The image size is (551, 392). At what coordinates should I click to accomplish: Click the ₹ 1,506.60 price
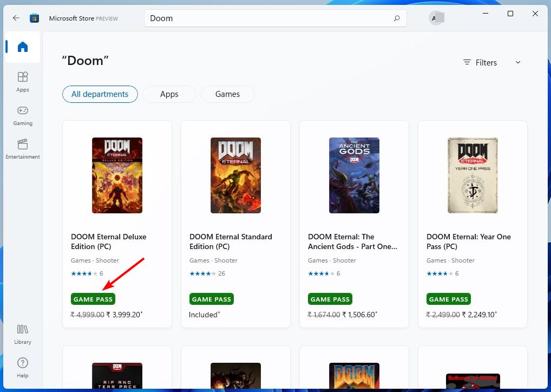point(359,315)
